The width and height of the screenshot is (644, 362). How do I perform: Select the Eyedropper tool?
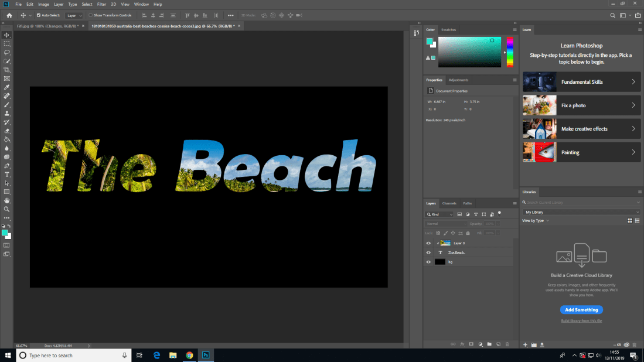(x=7, y=87)
